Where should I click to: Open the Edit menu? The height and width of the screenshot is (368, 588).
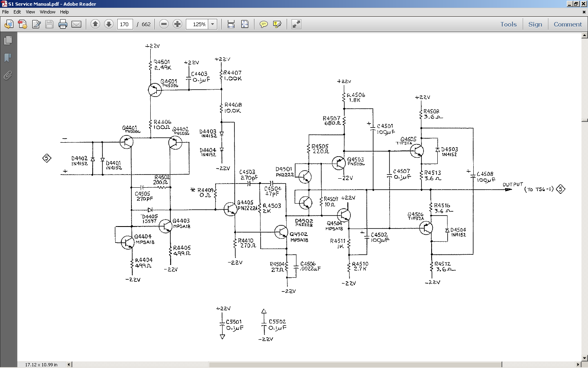click(17, 12)
